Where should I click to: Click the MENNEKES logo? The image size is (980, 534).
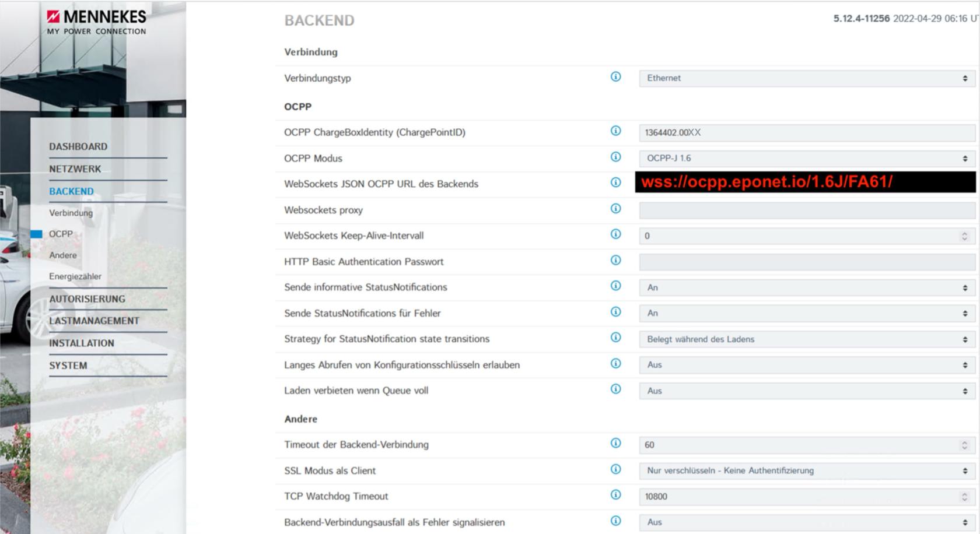tap(96, 22)
